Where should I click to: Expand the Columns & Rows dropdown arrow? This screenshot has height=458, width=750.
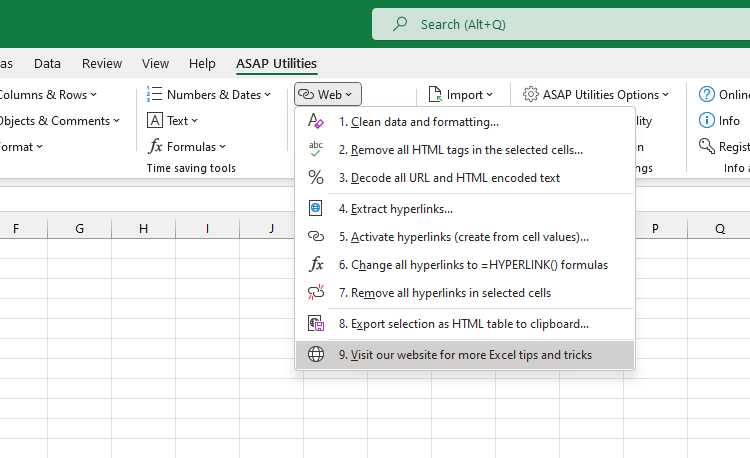tap(93, 95)
